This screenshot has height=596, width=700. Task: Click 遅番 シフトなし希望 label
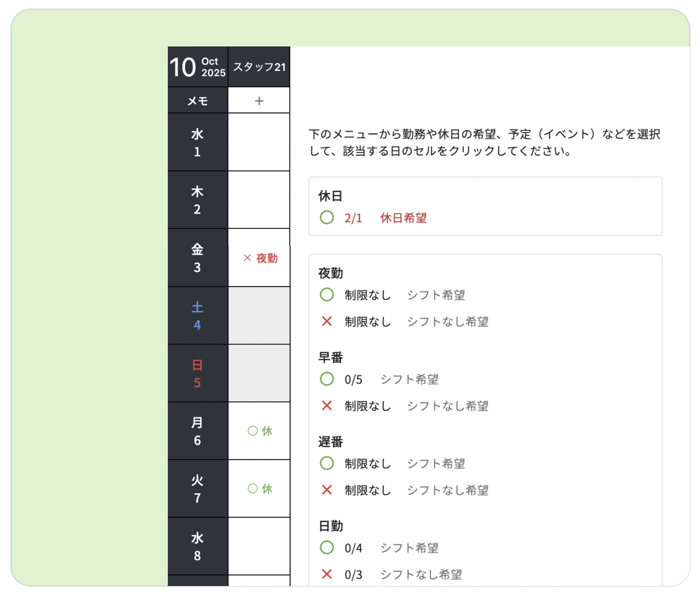click(x=448, y=490)
